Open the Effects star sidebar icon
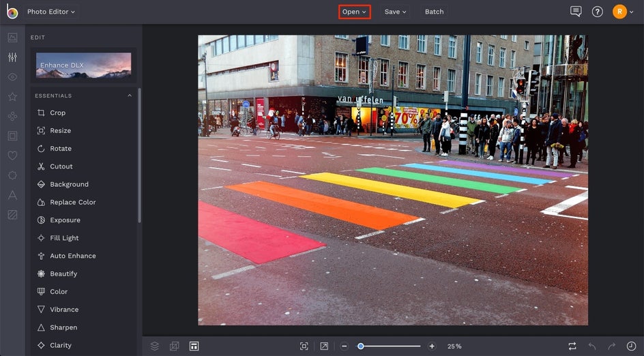Viewport: 644px width, 356px height. [12, 97]
